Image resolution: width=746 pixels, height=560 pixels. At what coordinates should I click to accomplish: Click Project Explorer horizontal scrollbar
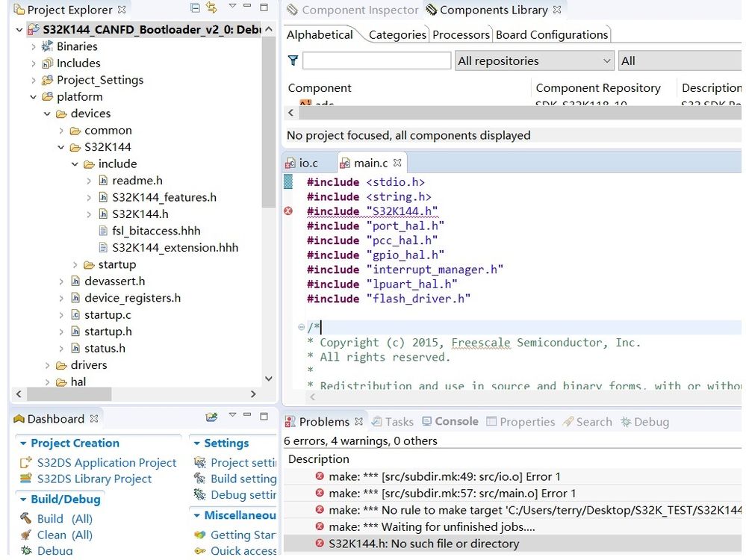[x=69, y=394]
